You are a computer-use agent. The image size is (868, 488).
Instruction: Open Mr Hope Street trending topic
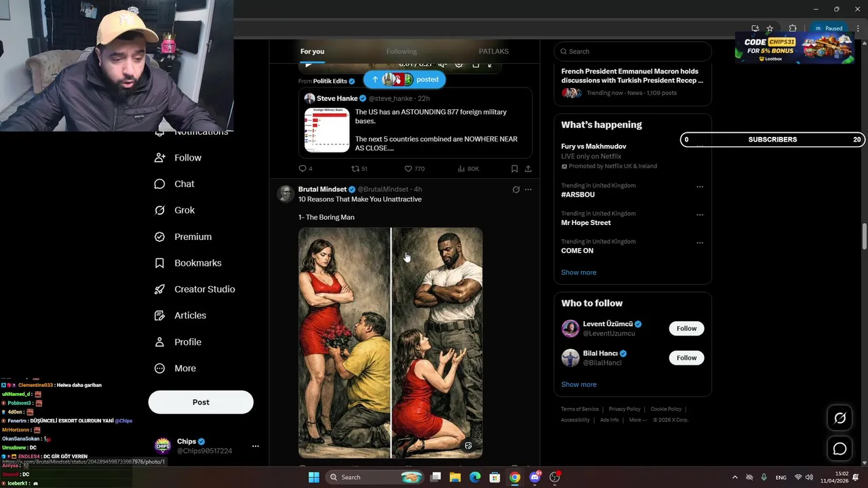[586, 223]
